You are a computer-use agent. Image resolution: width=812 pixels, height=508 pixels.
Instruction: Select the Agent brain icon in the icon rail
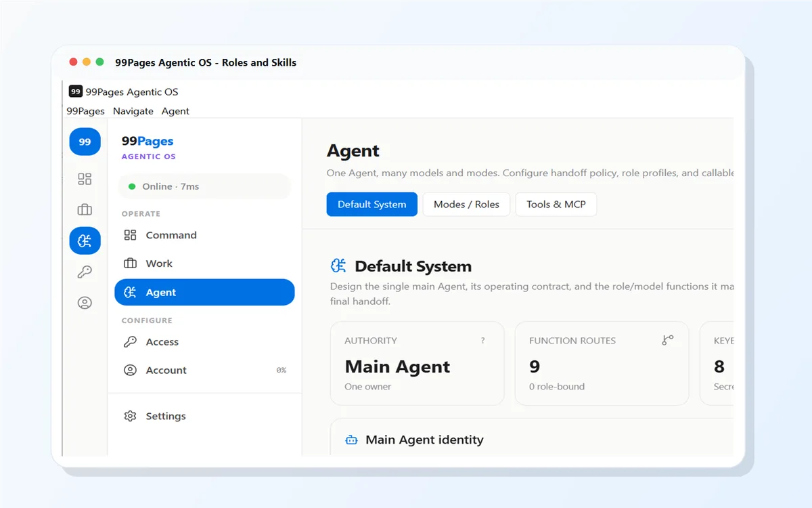[x=85, y=240]
